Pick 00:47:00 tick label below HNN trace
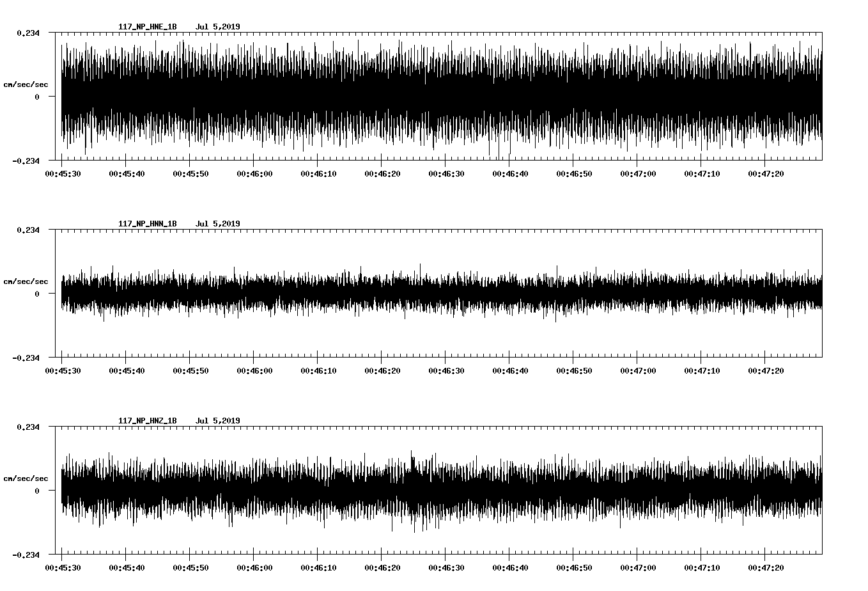Image resolution: width=868 pixels, height=591 pixels. 638,370
